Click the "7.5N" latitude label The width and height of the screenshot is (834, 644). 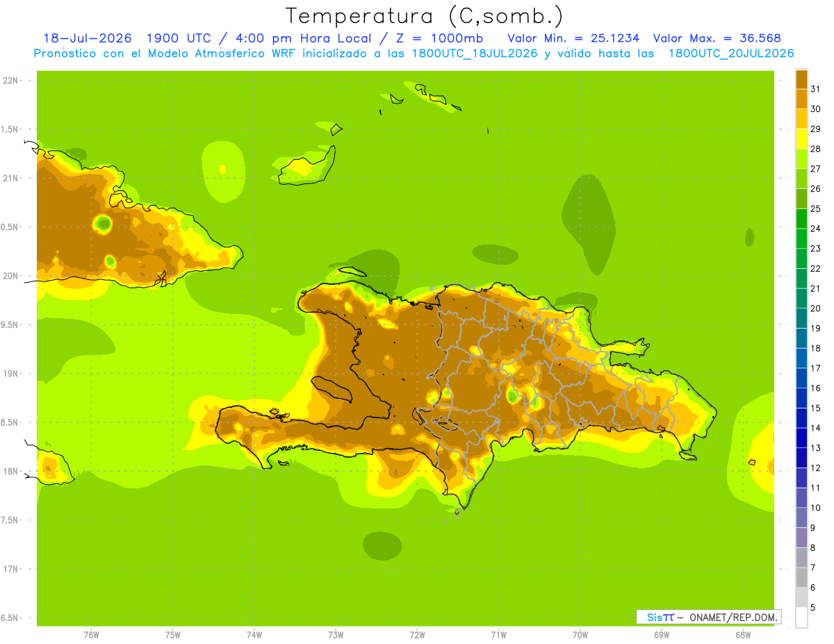pos(10,520)
